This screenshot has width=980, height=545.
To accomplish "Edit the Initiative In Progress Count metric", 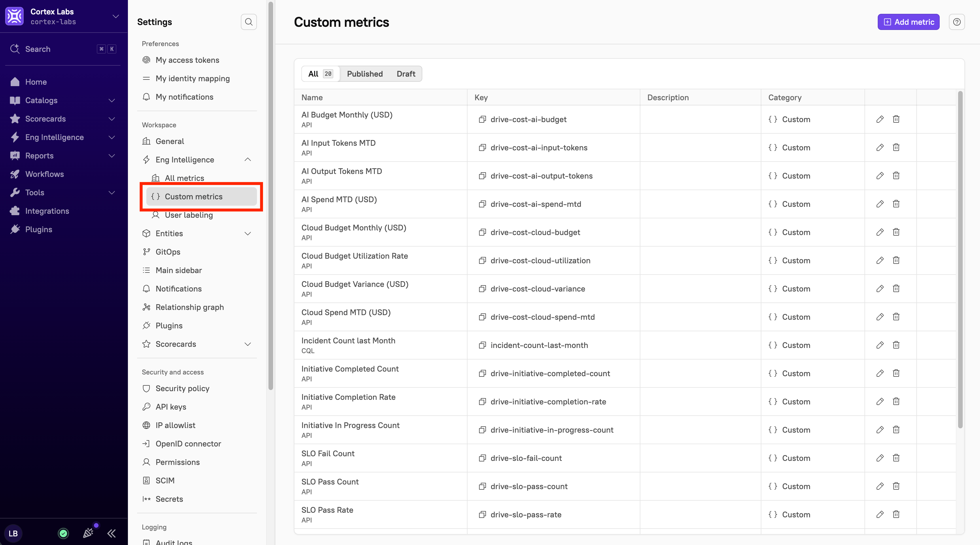I will [880, 430].
